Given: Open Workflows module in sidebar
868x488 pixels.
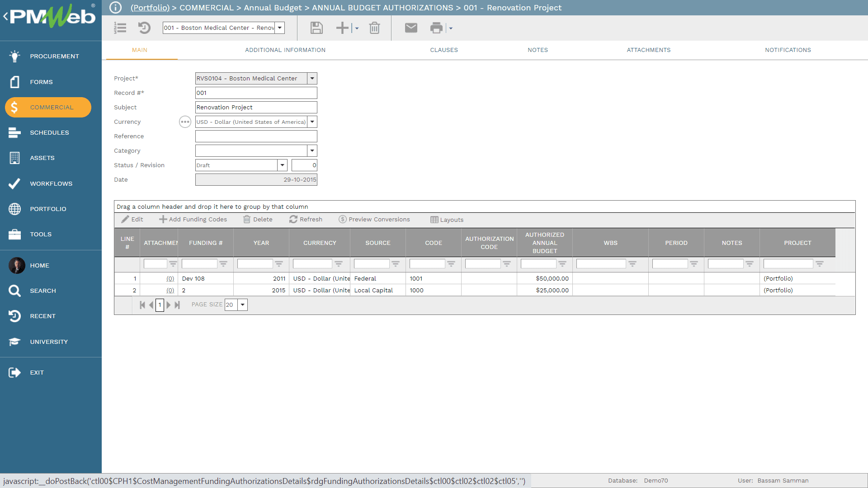Looking at the screenshot, I should [x=51, y=183].
